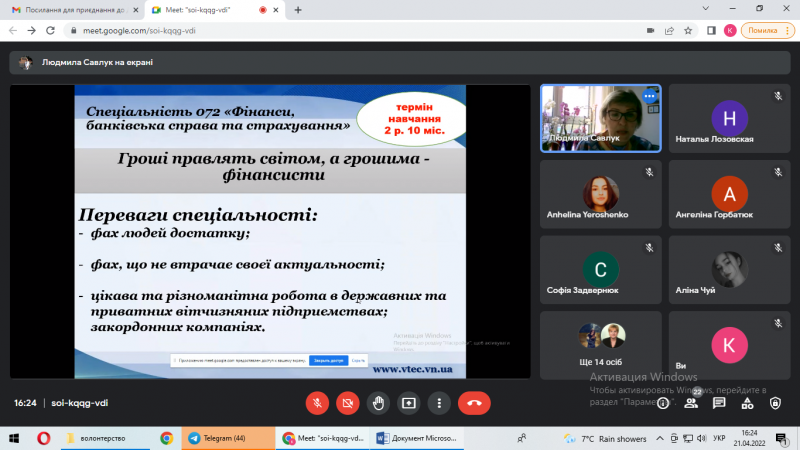Image resolution: width=800 pixels, height=450 pixels.
Task: Open camera permission icon in address bar
Action: (650, 31)
